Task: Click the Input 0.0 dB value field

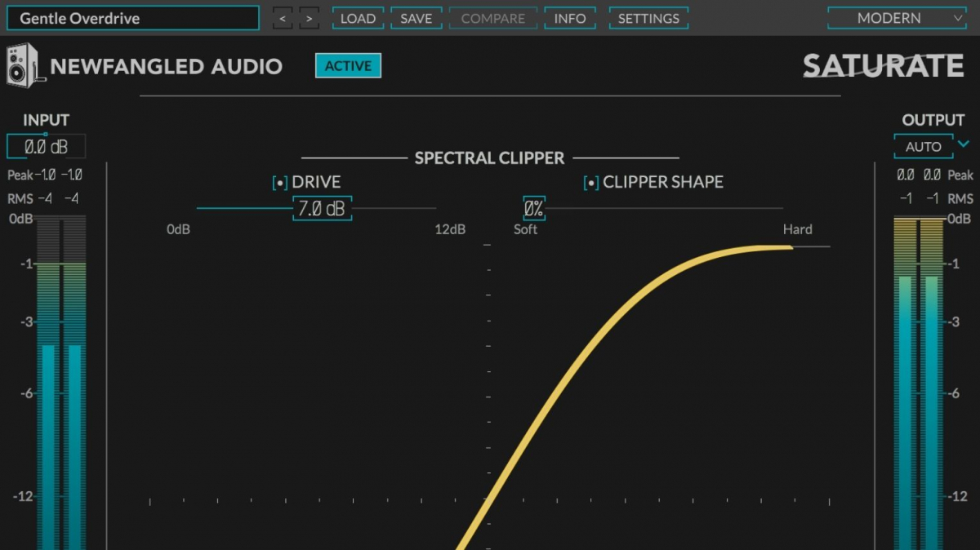Action: (x=46, y=148)
